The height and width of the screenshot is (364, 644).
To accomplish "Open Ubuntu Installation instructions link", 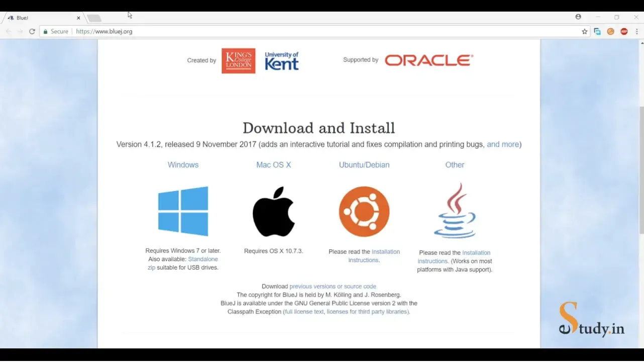I will pos(374,256).
